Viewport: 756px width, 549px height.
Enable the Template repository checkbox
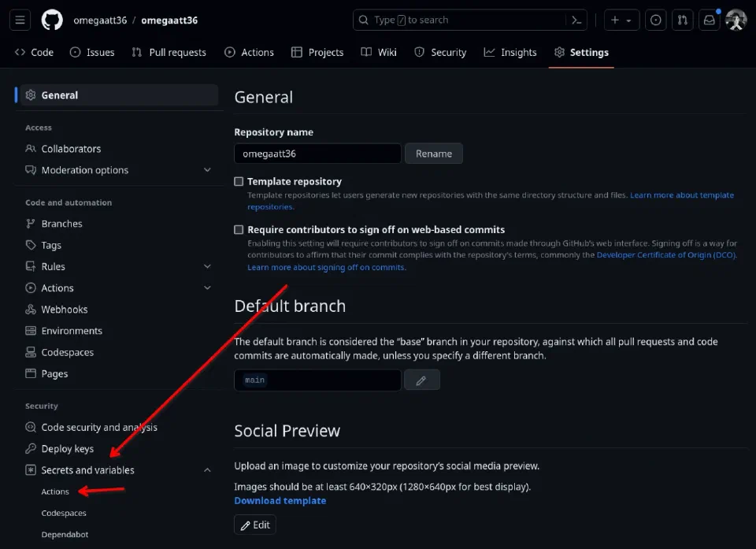[x=239, y=181]
